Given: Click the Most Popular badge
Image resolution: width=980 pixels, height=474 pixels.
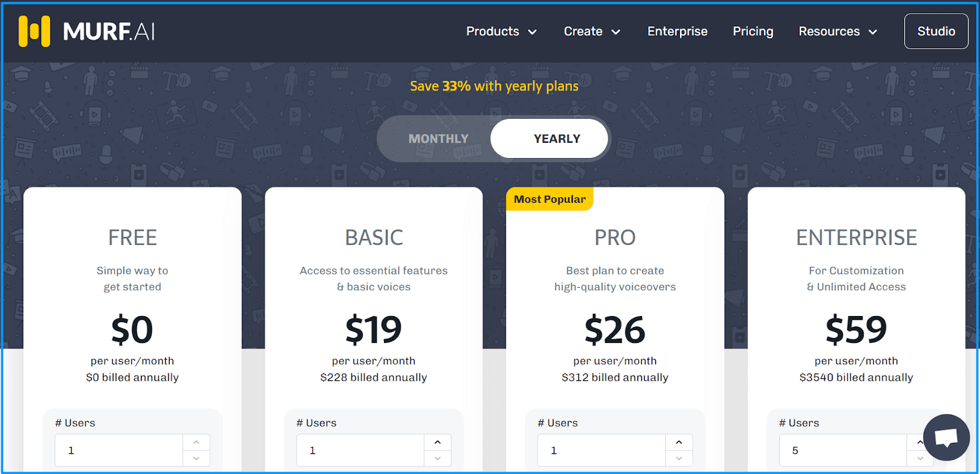Looking at the screenshot, I should point(549,199).
